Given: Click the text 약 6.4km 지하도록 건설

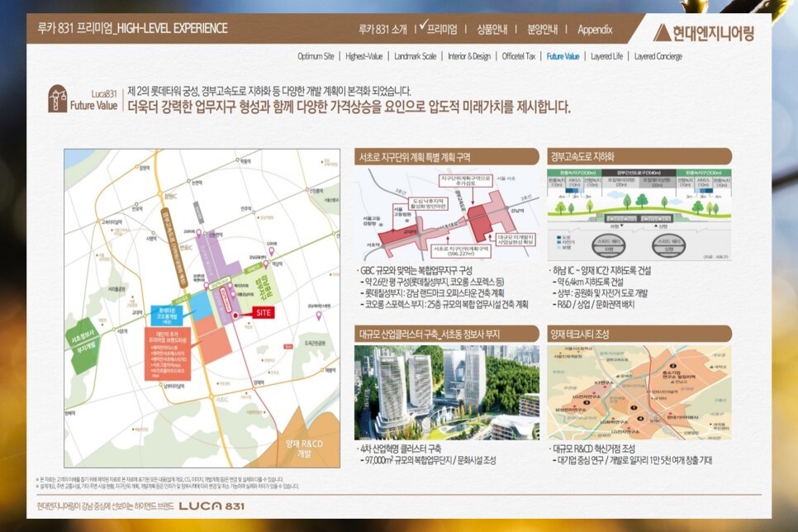Looking at the screenshot, I should click(588, 282).
